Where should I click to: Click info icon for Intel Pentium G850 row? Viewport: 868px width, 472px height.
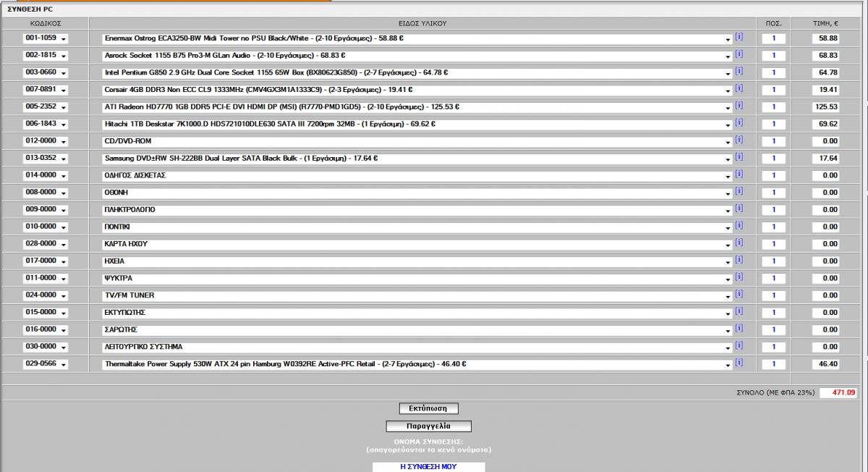click(x=739, y=71)
